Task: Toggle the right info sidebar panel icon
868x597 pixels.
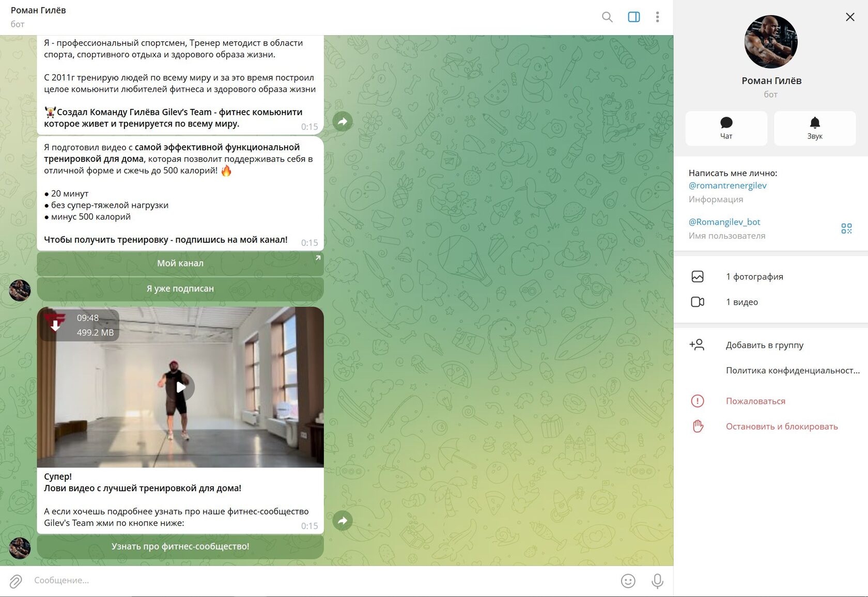Action: [634, 17]
